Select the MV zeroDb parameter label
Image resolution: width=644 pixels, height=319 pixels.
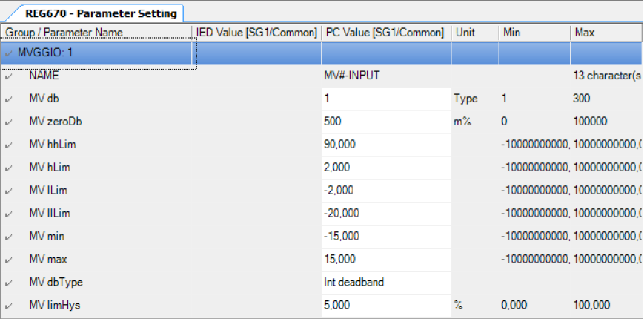tap(56, 122)
